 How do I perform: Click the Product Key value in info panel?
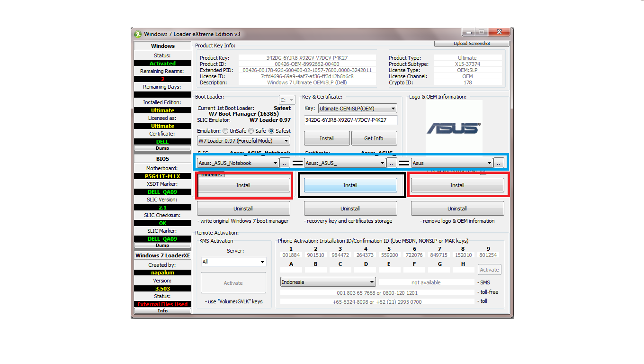(x=307, y=58)
